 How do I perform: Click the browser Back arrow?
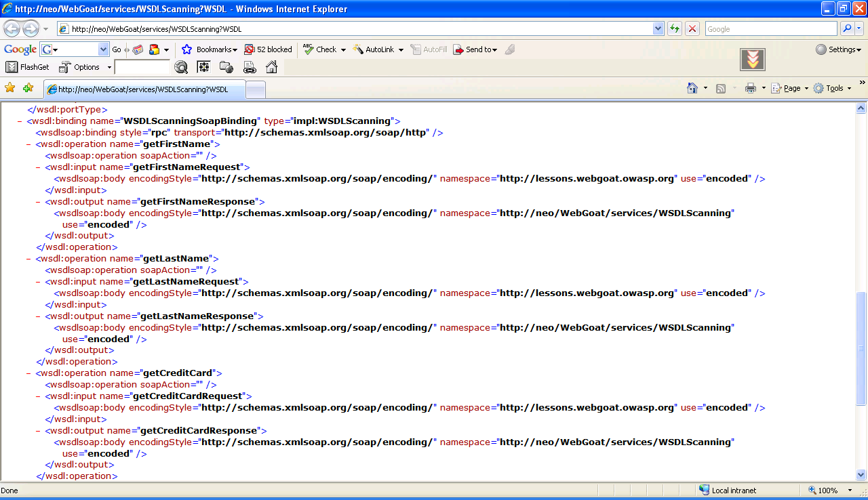tap(12, 29)
